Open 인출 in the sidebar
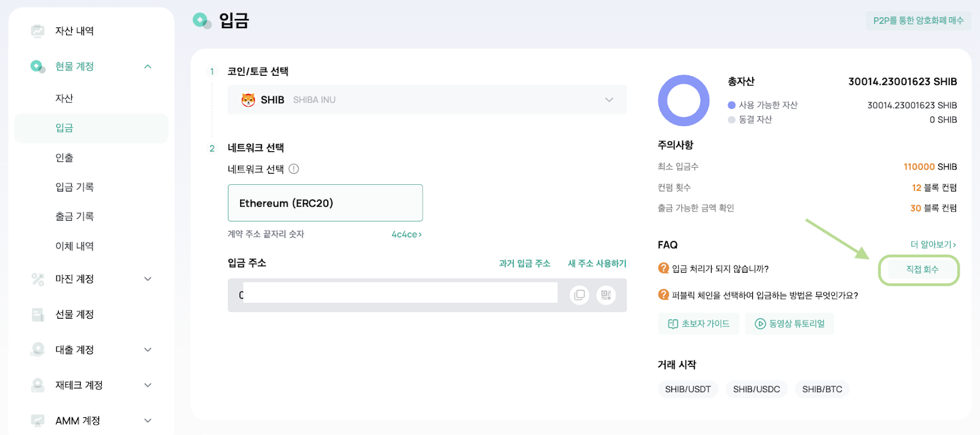The height and width of the screenshot is (435, 980). (x=64, y=158)
